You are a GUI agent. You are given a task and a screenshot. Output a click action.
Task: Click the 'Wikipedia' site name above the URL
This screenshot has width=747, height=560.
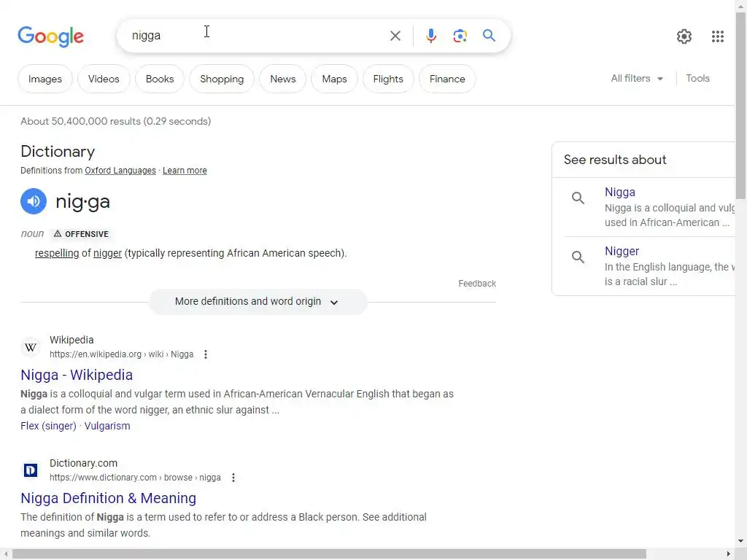(71, 340)
